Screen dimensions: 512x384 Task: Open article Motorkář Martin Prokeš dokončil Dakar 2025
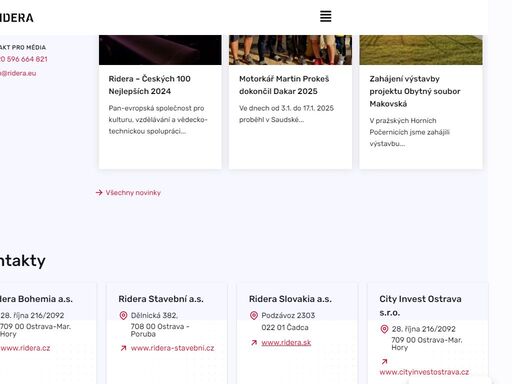(284, 85)
